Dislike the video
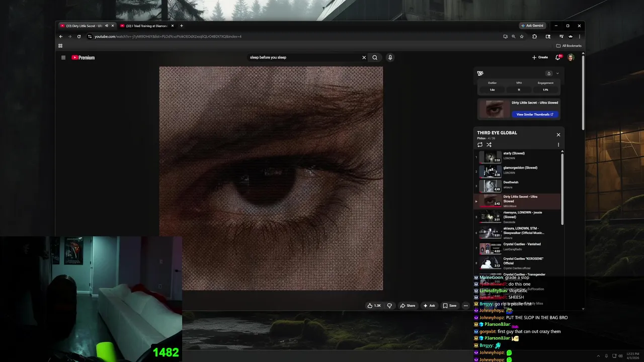Viewport: 644px width, 362px height. coord(389,306)
